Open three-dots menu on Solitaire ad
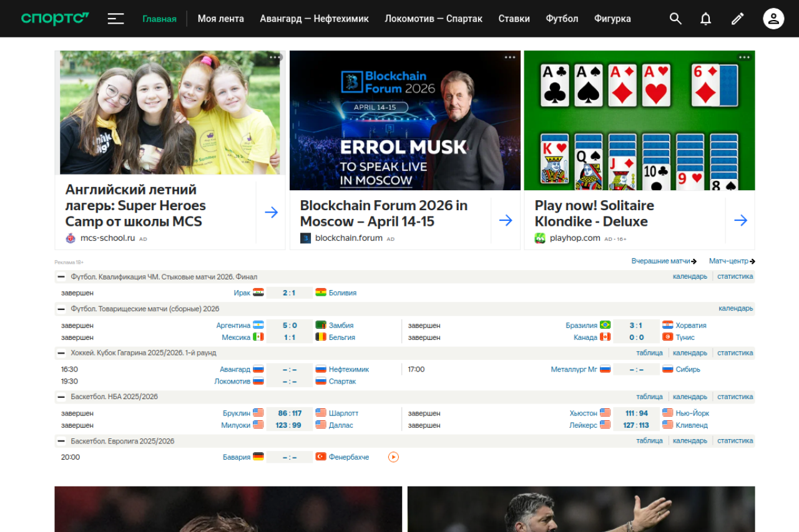 [744, 57]
